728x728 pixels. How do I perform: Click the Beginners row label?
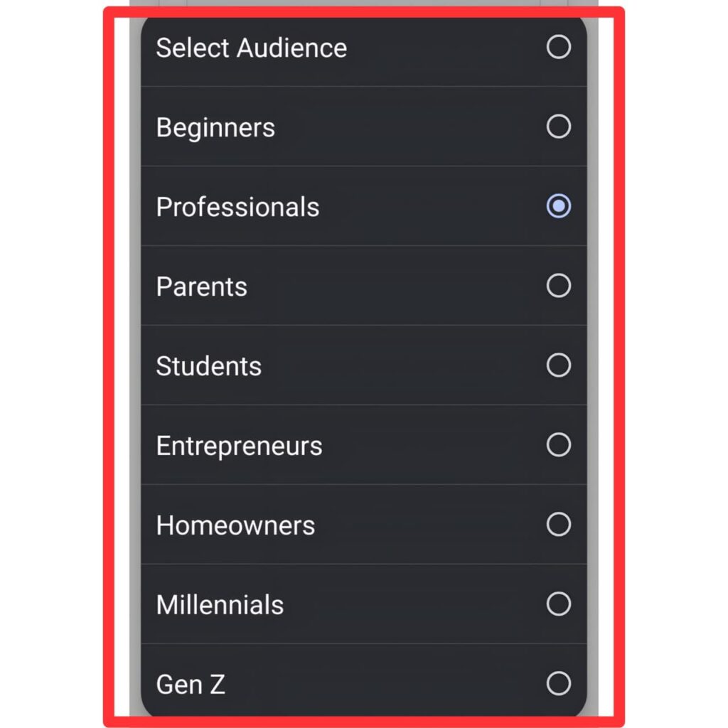(215, 127)
